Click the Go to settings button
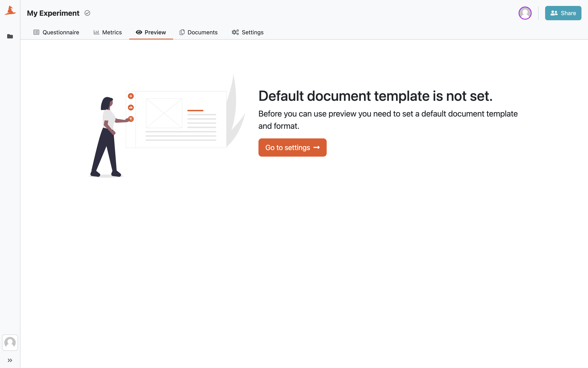The height and width of the screenshot is (368, 588). tap(292, 147)
